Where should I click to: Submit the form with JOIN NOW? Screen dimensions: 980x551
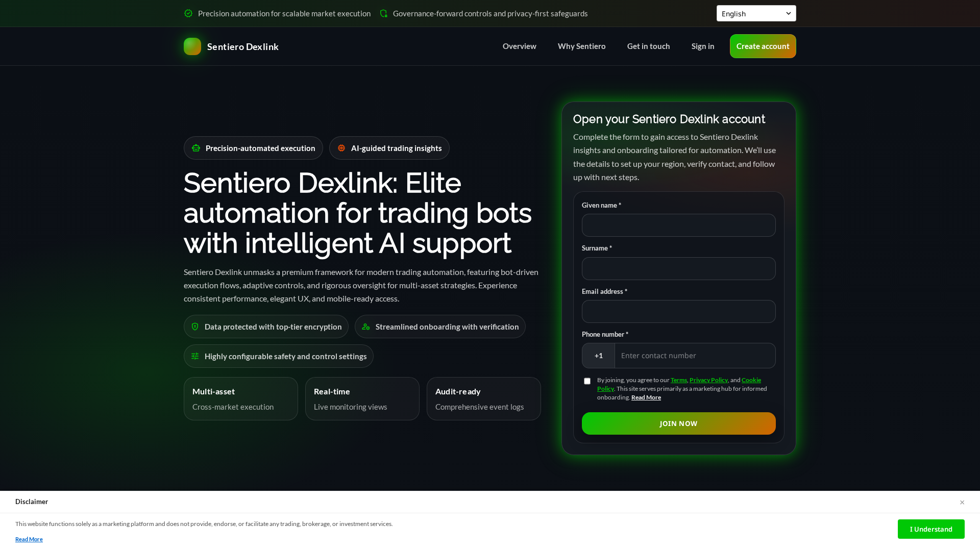pyautogui.click(x=678, y=423)
